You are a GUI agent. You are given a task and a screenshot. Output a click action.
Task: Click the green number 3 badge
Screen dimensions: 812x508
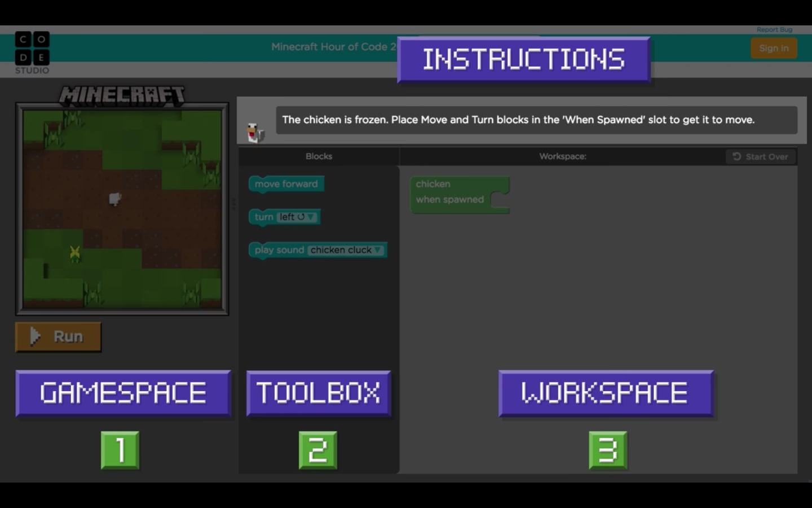(608, 450)
